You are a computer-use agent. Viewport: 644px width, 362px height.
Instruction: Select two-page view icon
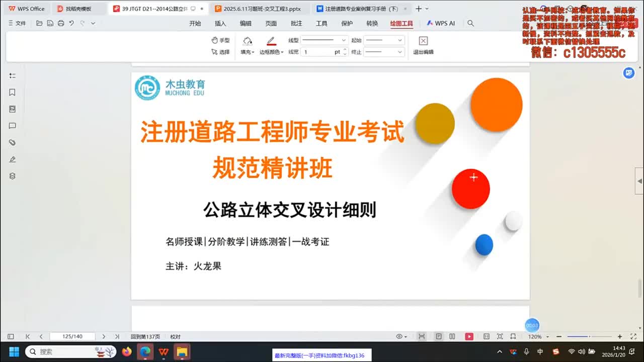452,336
